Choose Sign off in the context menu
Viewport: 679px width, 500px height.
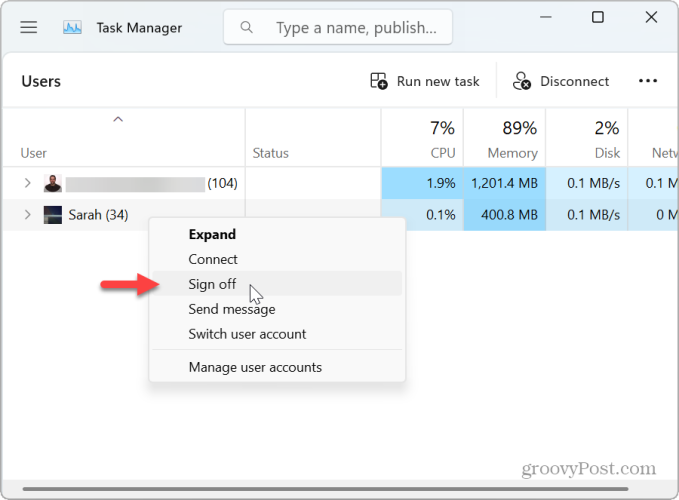point(277,284)
